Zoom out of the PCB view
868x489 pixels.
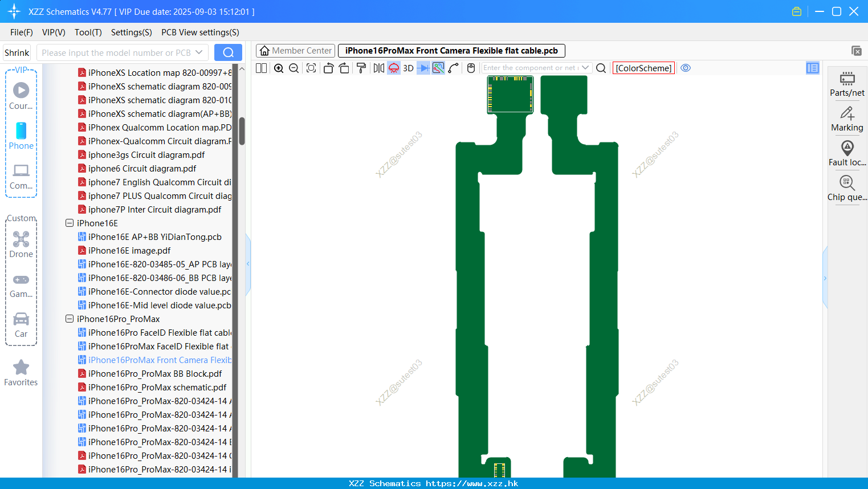pyautogui.click(x=294, y=68)
